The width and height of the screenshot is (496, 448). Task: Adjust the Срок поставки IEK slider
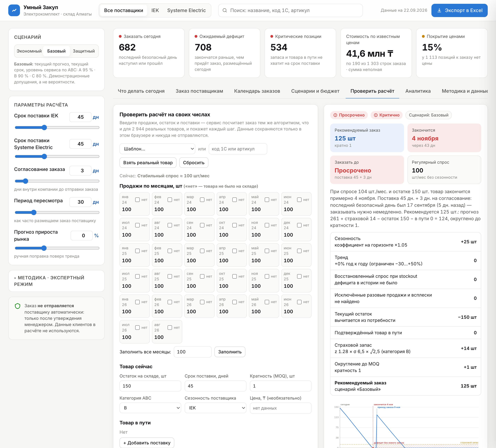57,128
